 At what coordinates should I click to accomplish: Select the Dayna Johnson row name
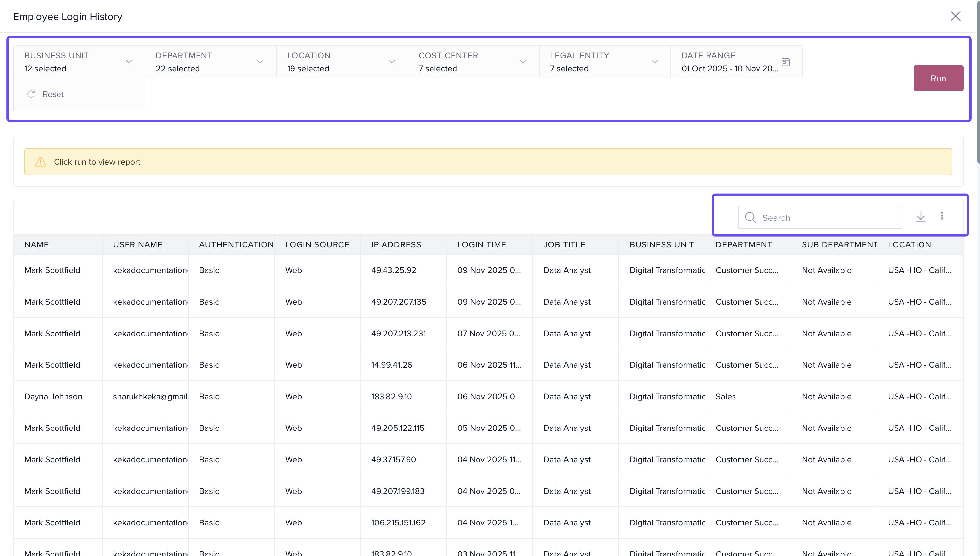tap(53, 396)
